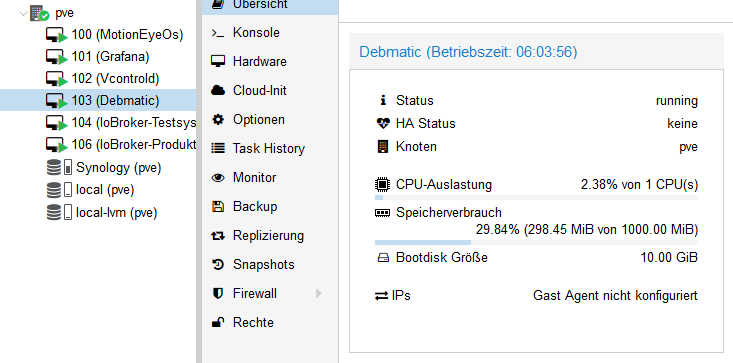Click the CPU-Auslastung chip icon

[383, 185]
